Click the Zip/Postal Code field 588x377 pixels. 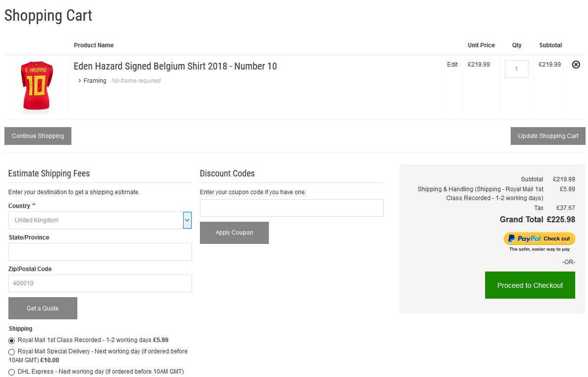pyautogui.click(x=100, y=283)
